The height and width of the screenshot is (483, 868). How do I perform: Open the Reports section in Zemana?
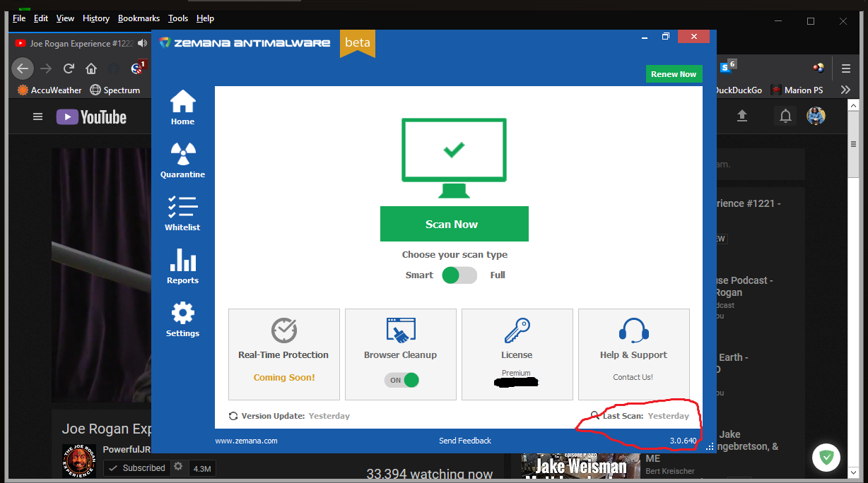point(182,266)
